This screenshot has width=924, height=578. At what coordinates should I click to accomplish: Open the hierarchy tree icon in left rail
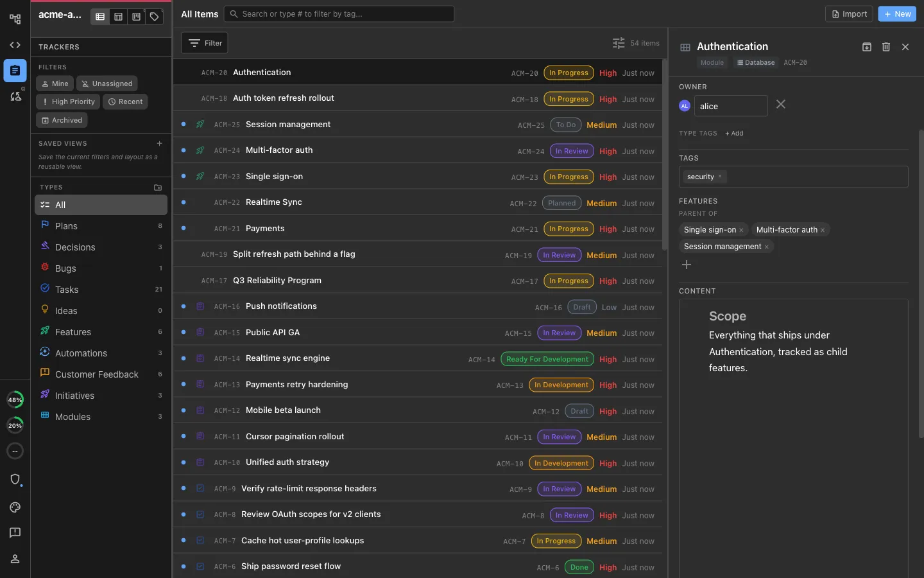(x=15, y=19)
